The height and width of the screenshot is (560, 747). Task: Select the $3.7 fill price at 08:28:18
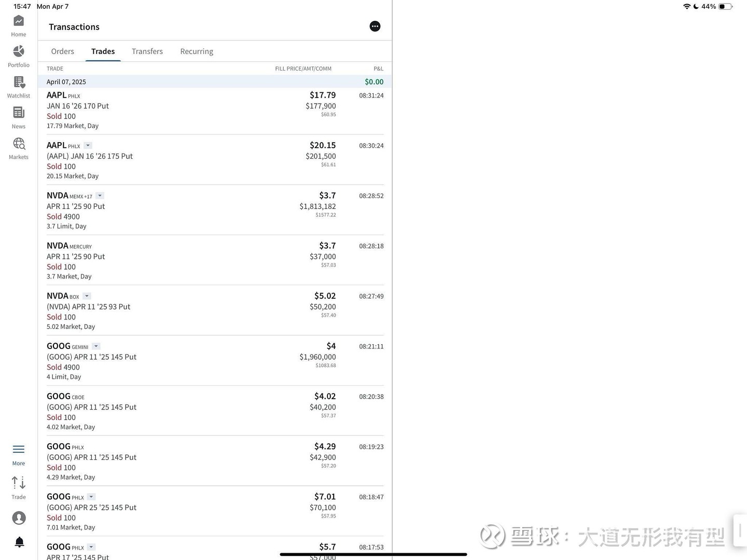tap(327, 246)
